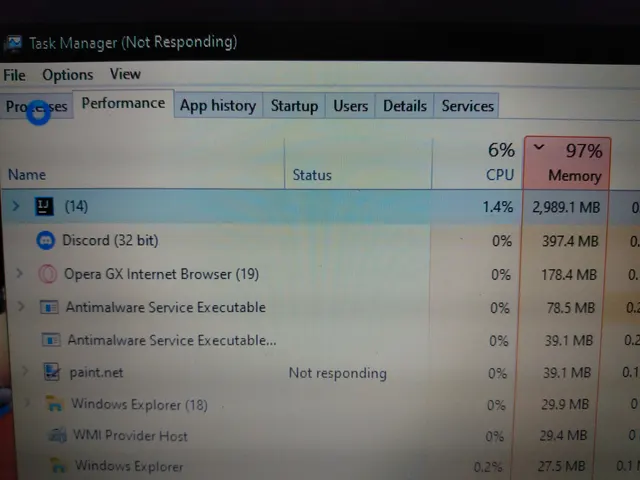Expand first Antimalware Service Executable row
640x480 pixels.
coord(21,306)
